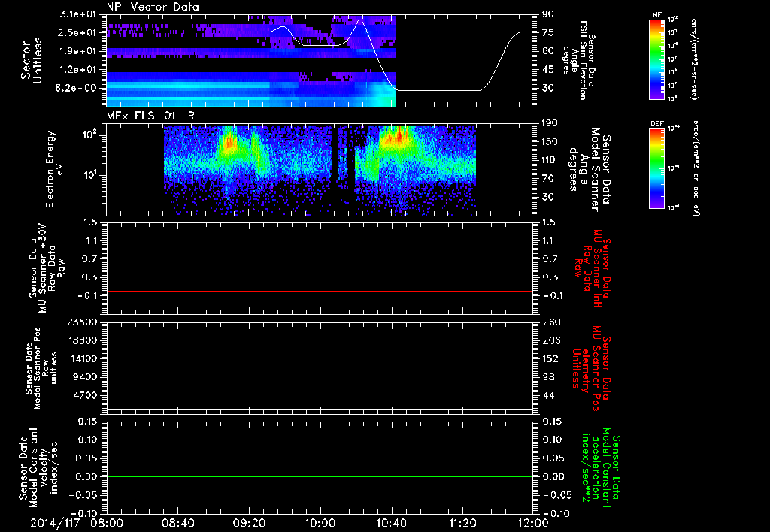
Task: Click the '44' telemetry tick value
Action: click(x=548, y=395)
